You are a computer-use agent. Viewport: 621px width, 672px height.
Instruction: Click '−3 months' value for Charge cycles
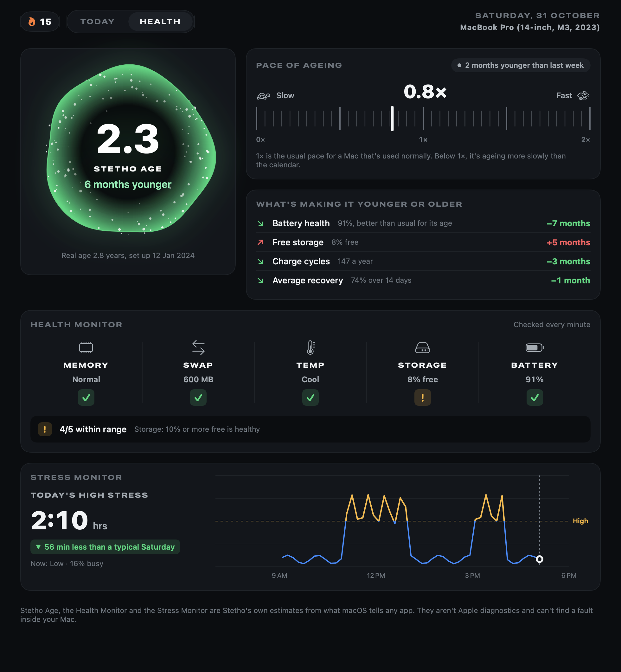tap(568, 262)
